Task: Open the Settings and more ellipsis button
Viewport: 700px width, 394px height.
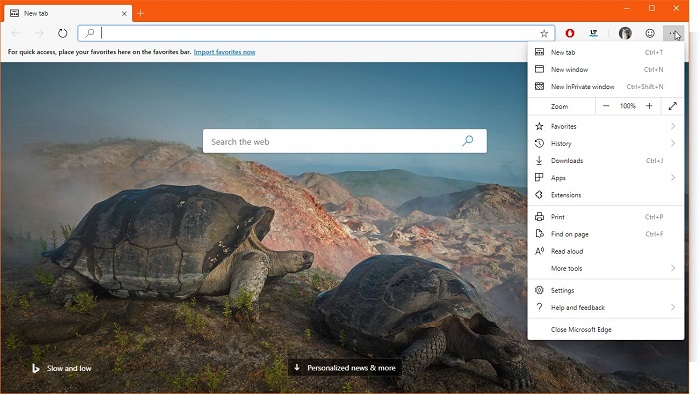Action: click(673, 33)
